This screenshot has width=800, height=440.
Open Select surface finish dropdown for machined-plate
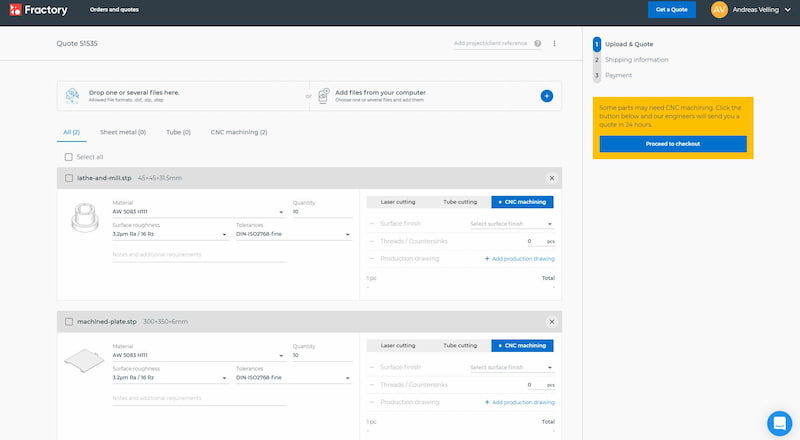(x=511, y=368)
